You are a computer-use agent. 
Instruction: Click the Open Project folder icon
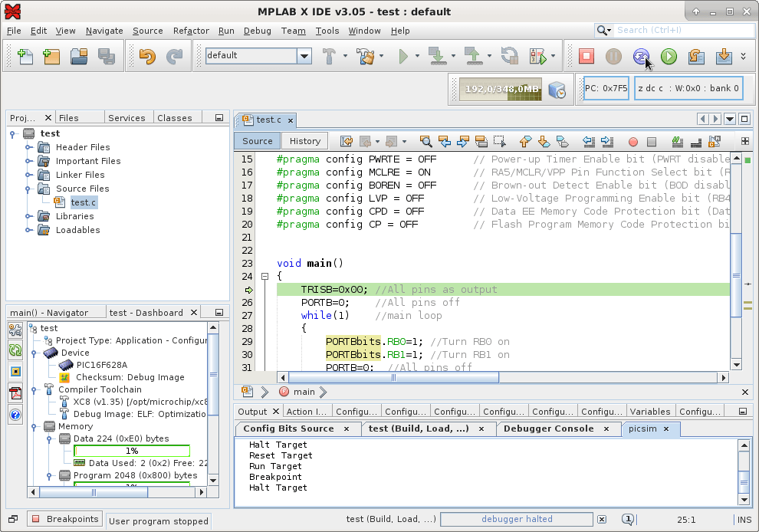(x=79, y=56)
